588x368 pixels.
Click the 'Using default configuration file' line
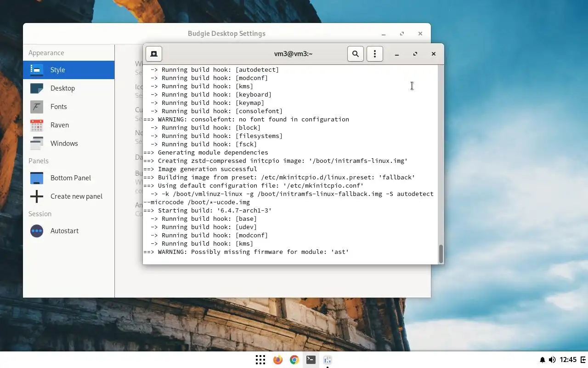point(254,186)
